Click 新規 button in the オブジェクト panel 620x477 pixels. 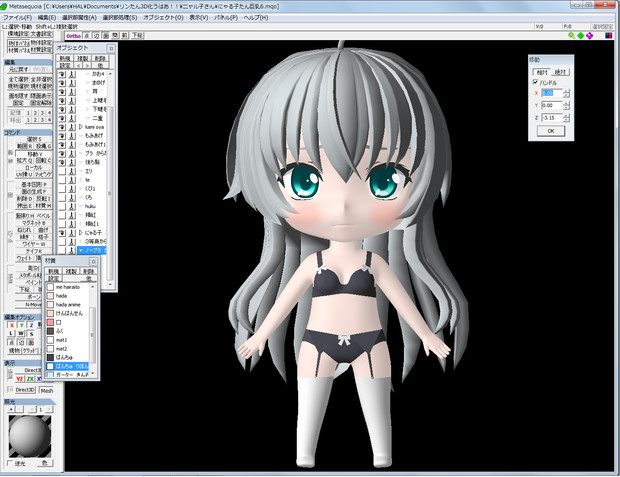click(65, 58)
